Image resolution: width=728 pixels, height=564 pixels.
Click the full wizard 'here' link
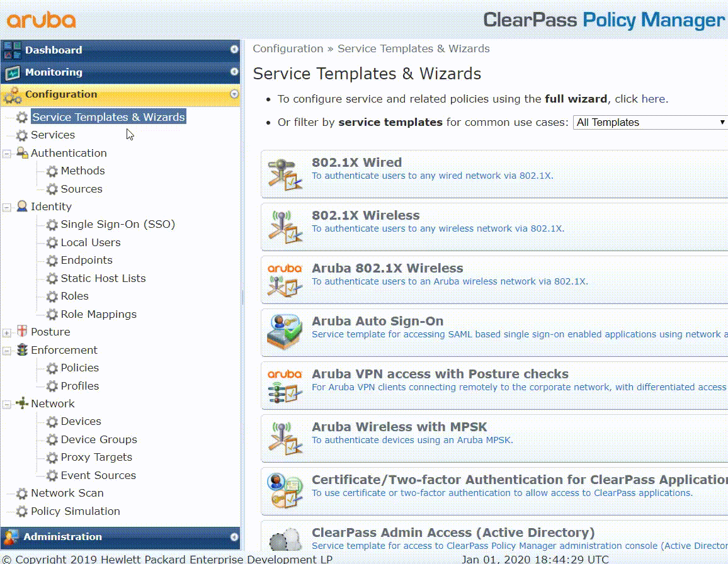tap(653, 99)
